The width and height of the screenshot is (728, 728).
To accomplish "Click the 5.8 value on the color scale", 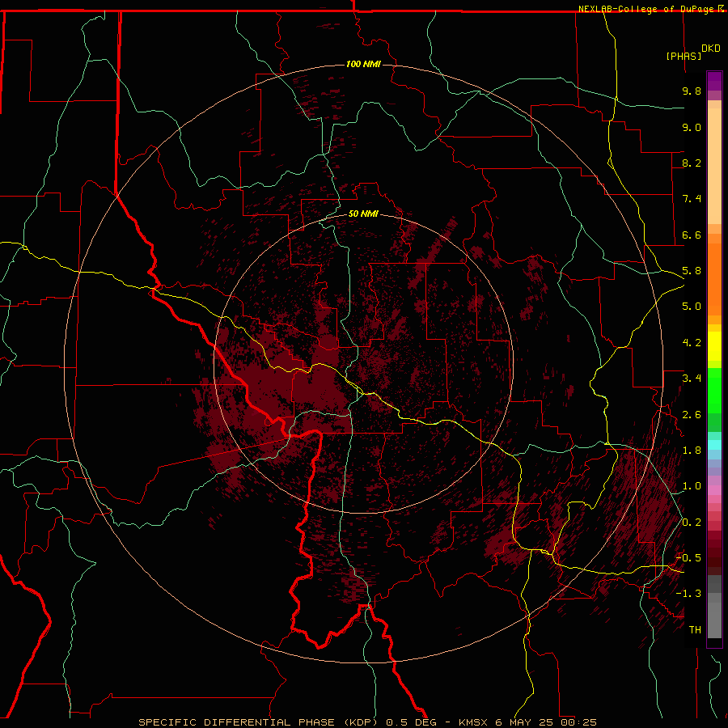I will pos(692,271).
